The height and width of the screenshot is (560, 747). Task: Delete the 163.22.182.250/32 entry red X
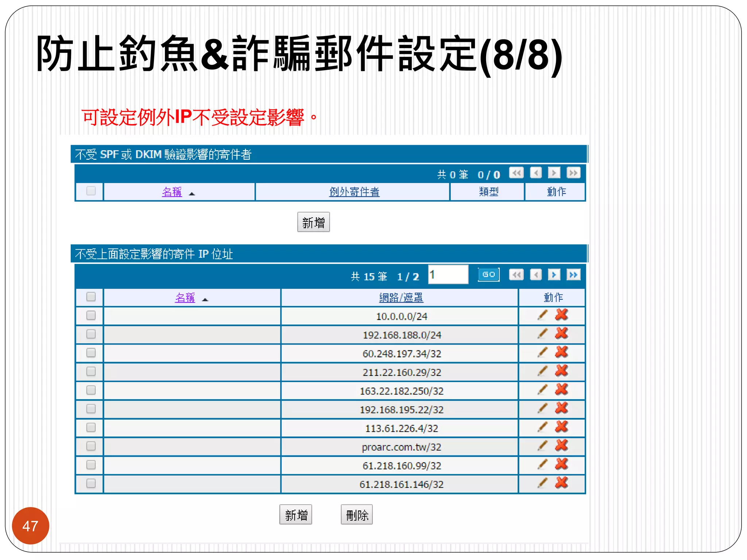coord(561,389)
